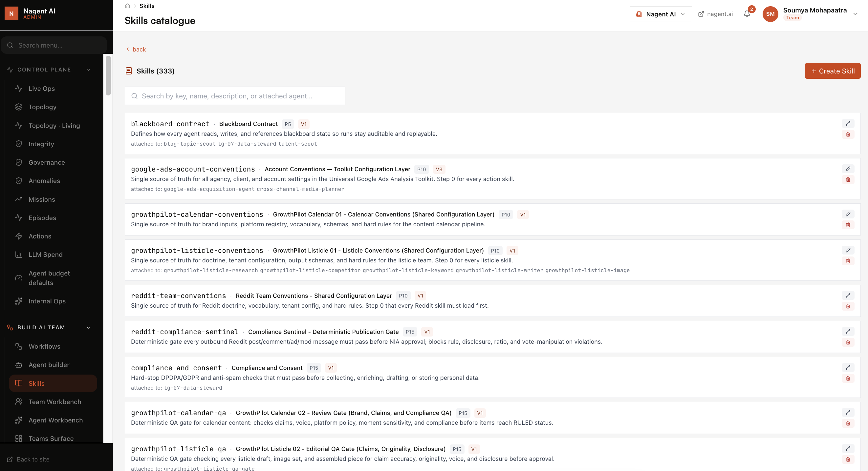The height and width of the screenshot is (471, 868).
Task: Edit the reddit-team-conventions skill
Action: (x=848, y=295)
